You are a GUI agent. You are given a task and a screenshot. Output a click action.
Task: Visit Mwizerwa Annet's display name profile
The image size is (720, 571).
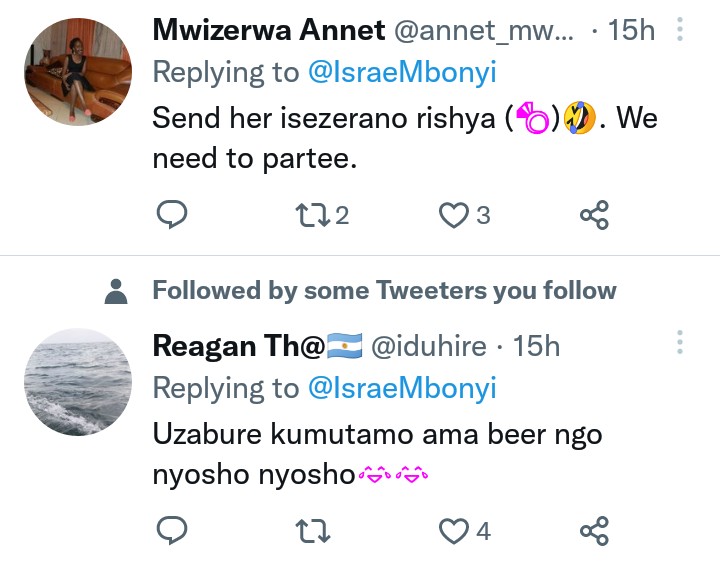pyautogui.click(x=268, y=30)
